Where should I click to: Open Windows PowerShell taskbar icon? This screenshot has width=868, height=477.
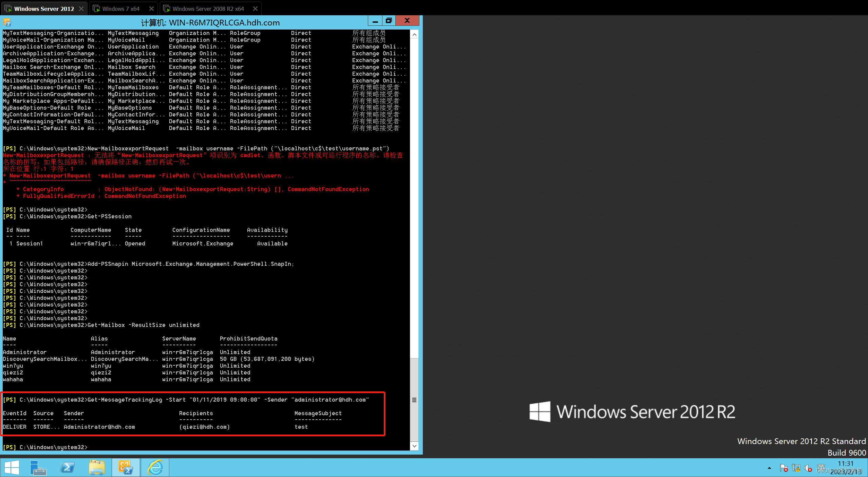[68, 467]
